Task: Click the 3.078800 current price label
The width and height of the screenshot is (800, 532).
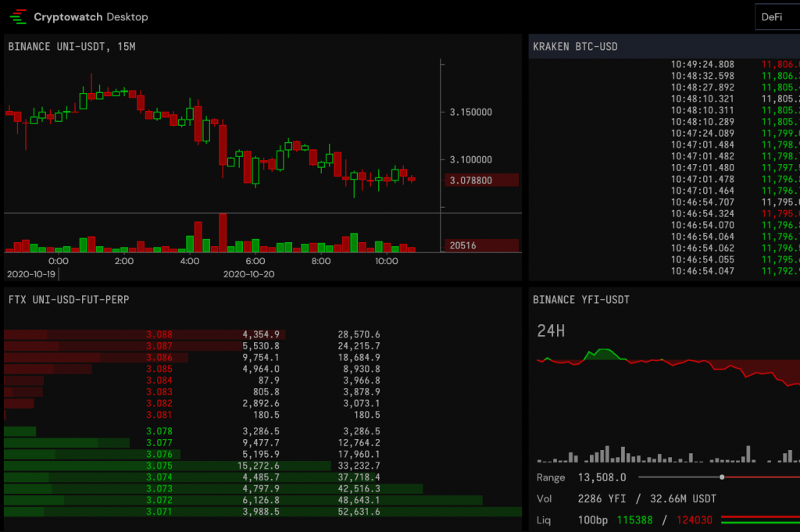Action: coord(481,180)
